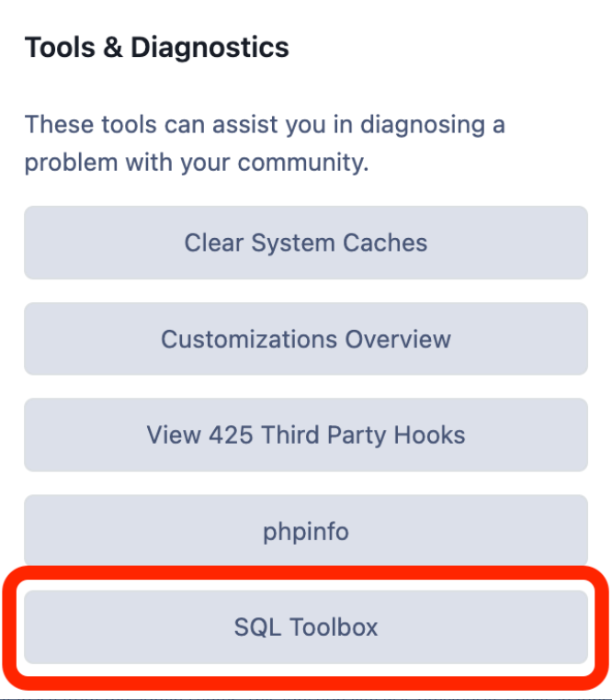This screenshot has height=700, width=612.
Task: Tap the first diagnostics tool button
Action: click(x=306, y=243)
